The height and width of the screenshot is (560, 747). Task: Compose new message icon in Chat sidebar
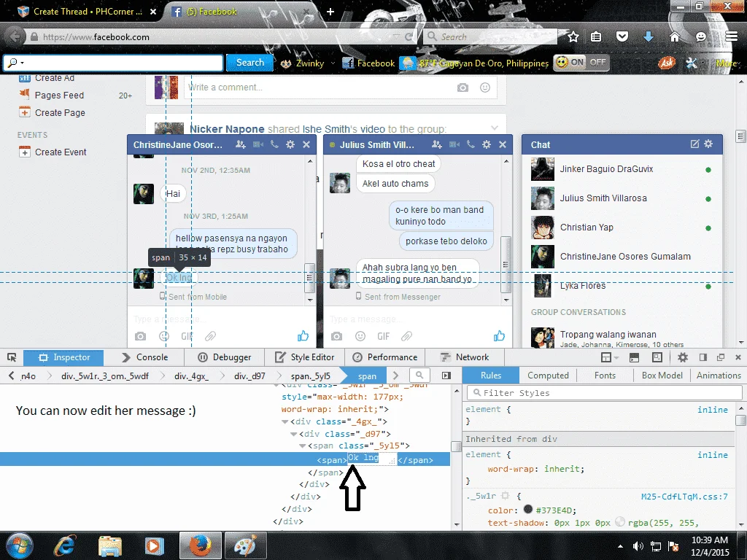[x=694, y=144]
